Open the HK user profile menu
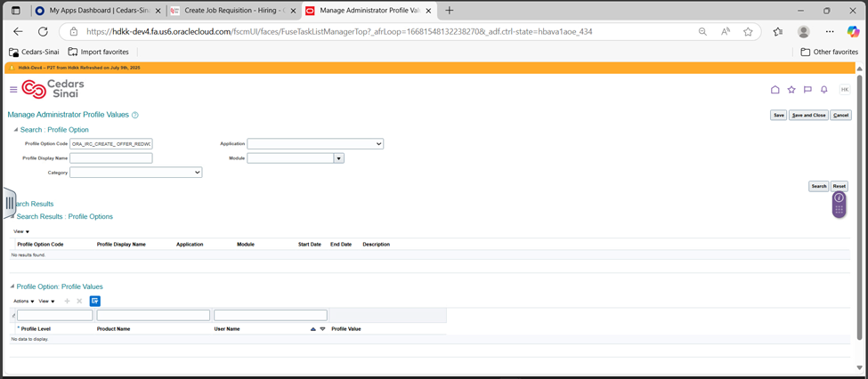This screenshot has width=868, height=379. (845, 90)
